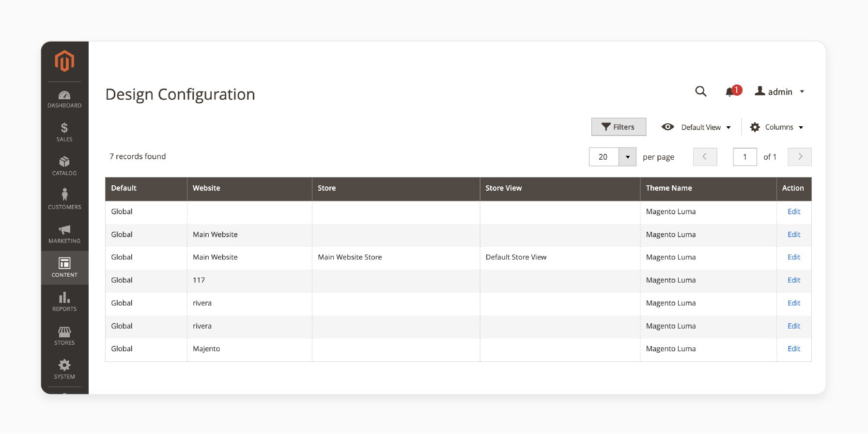Click the search magnifier icon
868x434 pixels.
pyautogui.click(x=700, y=91)
